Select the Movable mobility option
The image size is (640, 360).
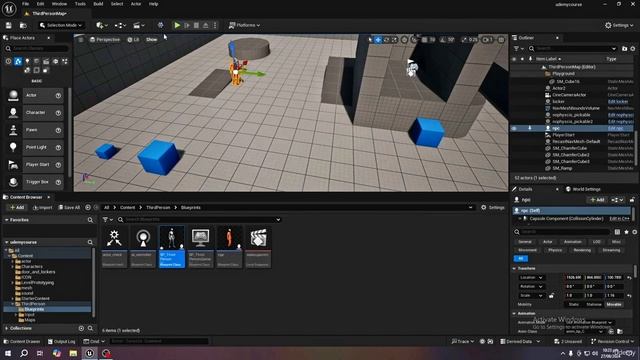click(613, 304)
